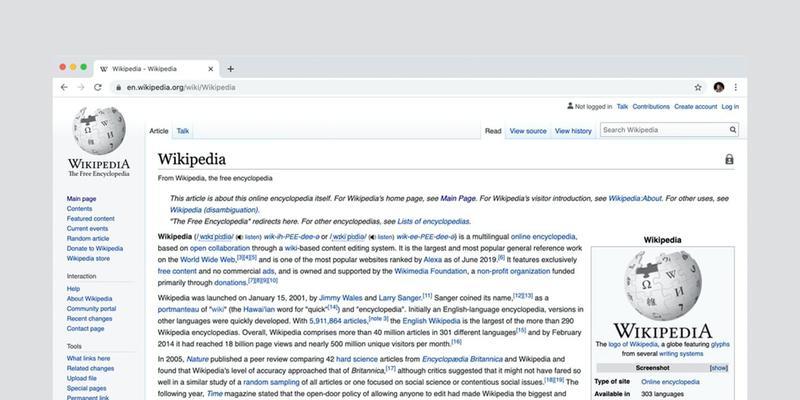Open the Larry Sanger link
800x400 pixels.
tap(400, 298)
